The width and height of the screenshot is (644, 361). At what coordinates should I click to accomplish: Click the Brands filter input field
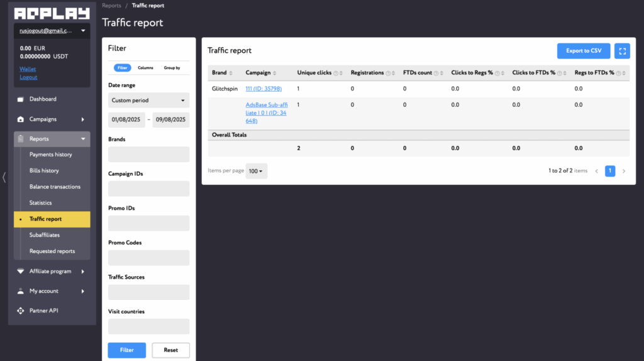(148, 155)
